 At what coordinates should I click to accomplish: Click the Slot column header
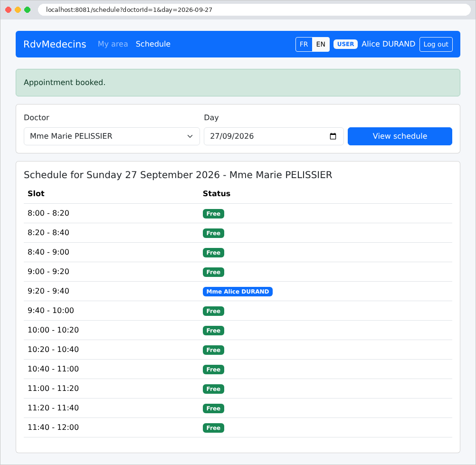[x=36, y=194]
